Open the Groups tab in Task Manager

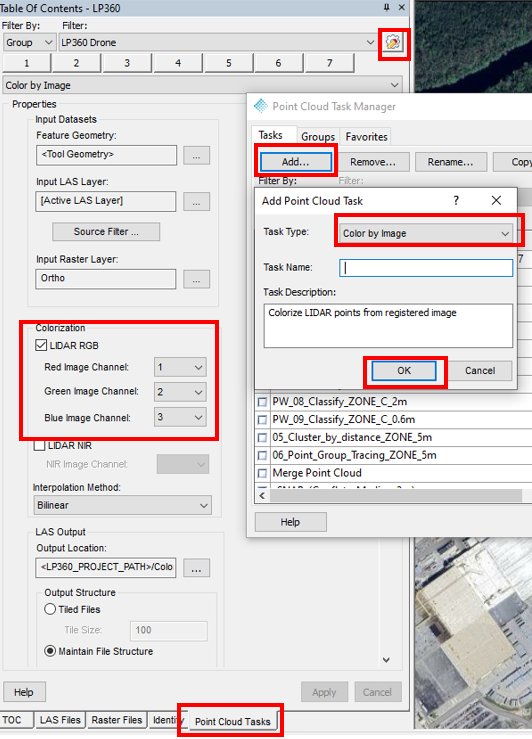click(x=318, y=137)
